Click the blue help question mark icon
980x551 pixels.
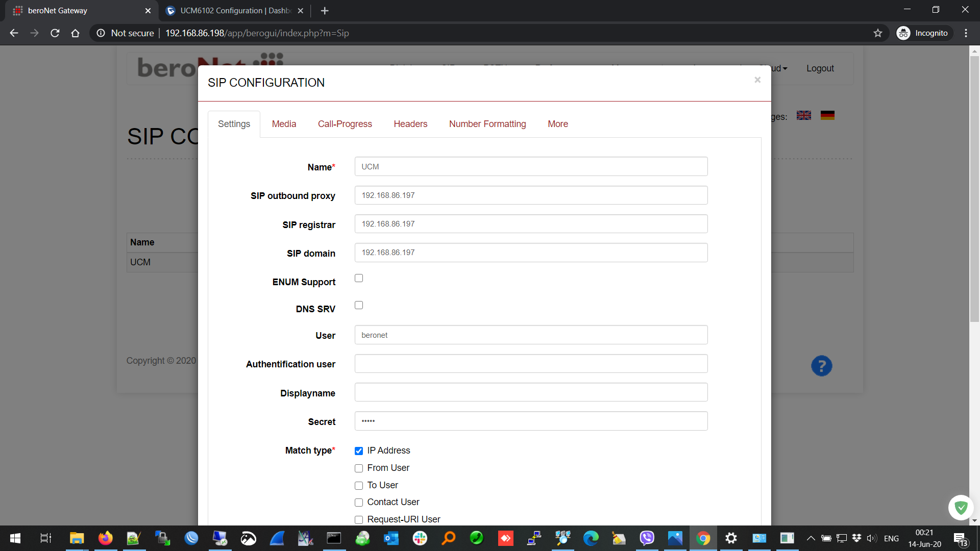coord(821,366)
